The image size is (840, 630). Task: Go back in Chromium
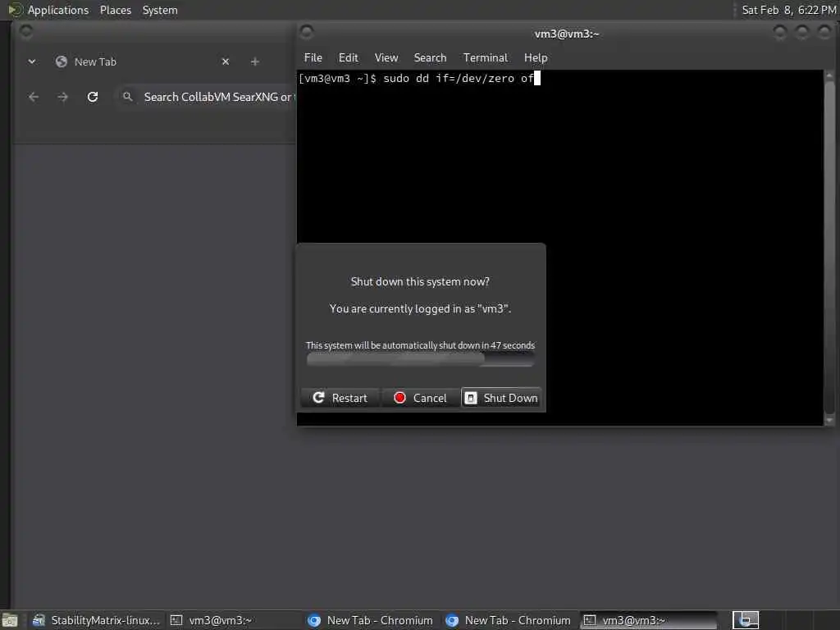point(33,97)
